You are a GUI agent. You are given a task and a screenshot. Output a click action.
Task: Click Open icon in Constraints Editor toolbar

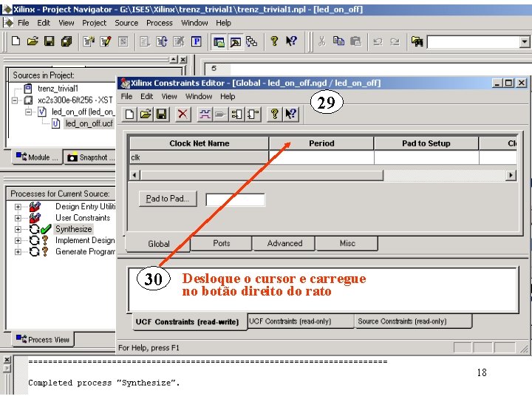point(146,114)
